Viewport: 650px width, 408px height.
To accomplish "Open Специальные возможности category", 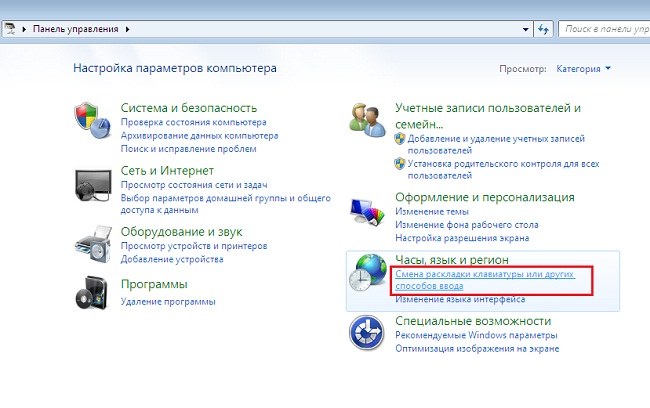I will (x=473, y=321).
